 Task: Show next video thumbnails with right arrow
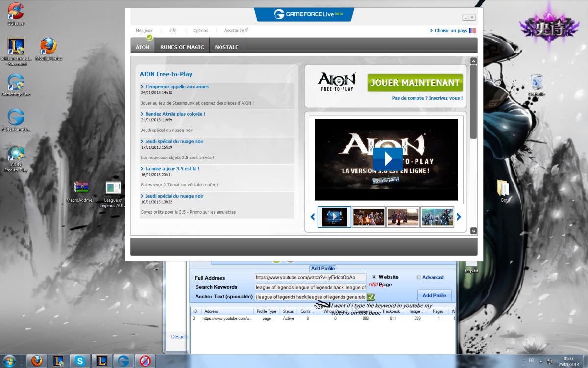(459, 217)
